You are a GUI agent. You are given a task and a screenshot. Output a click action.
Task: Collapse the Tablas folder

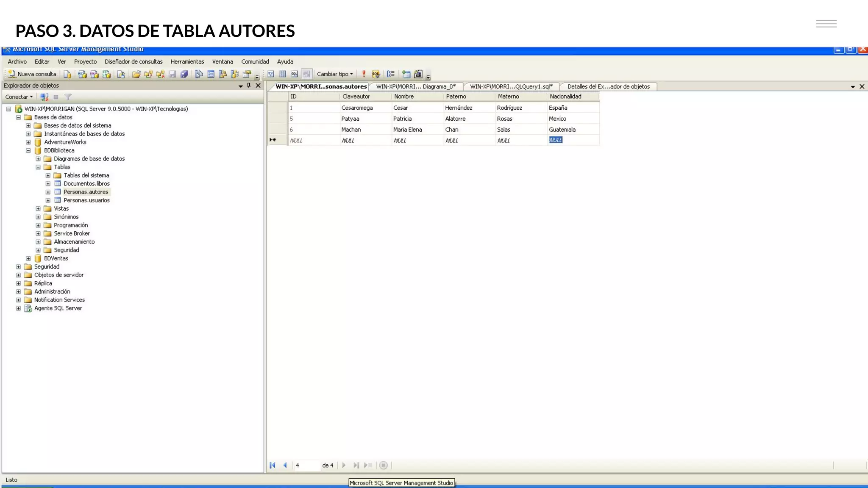38,167
